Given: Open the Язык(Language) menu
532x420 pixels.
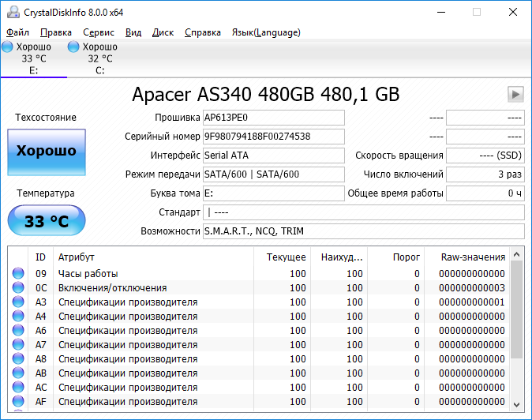Looking at the screenshot, I should pyautogui.click(x=266, y=32).
